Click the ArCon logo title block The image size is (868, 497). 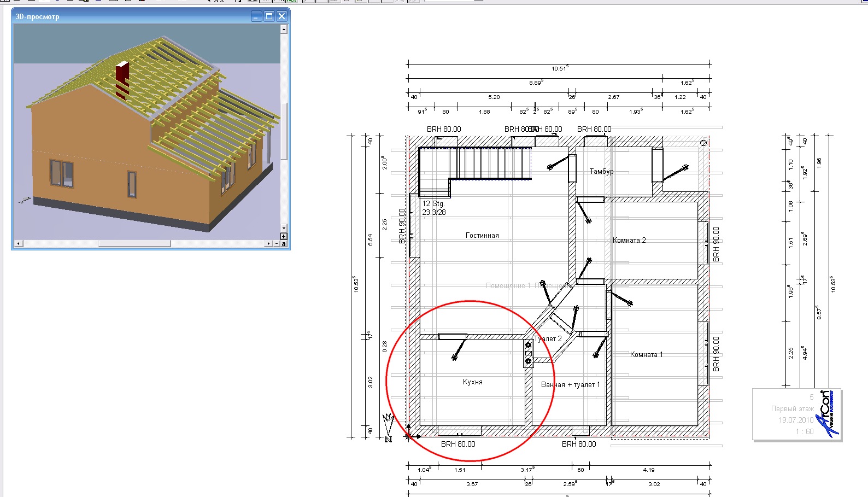click(797, 414)
